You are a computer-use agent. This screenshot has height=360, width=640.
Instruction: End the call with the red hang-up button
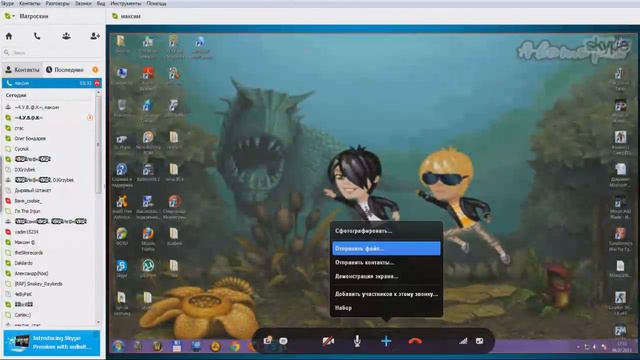pyautogui.click(x=415, y=341)
